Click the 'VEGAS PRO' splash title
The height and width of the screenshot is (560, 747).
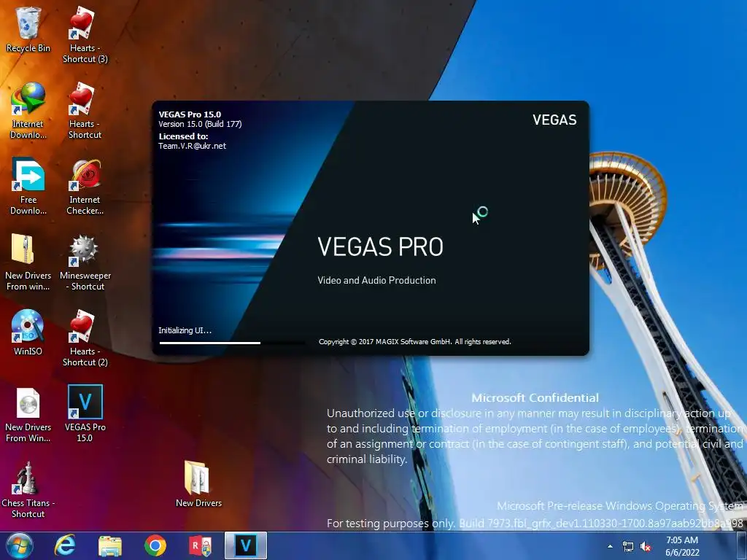(x=380, y=246)
